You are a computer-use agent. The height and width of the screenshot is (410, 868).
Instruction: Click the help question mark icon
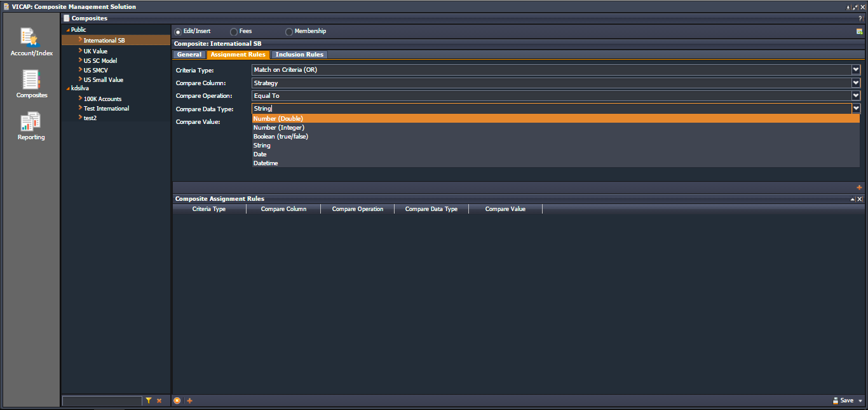point(860,18)
